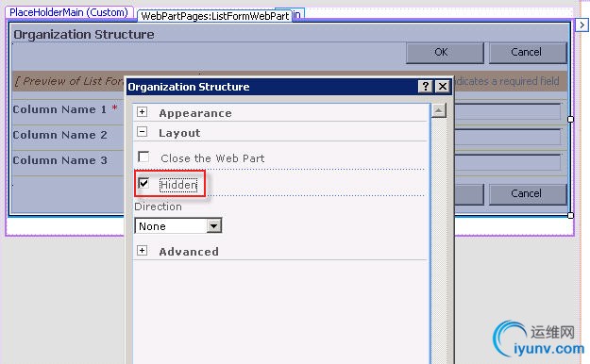Click the top Cancel button in web part
Screen dimensions: 590x364
[x=528, y=52]
